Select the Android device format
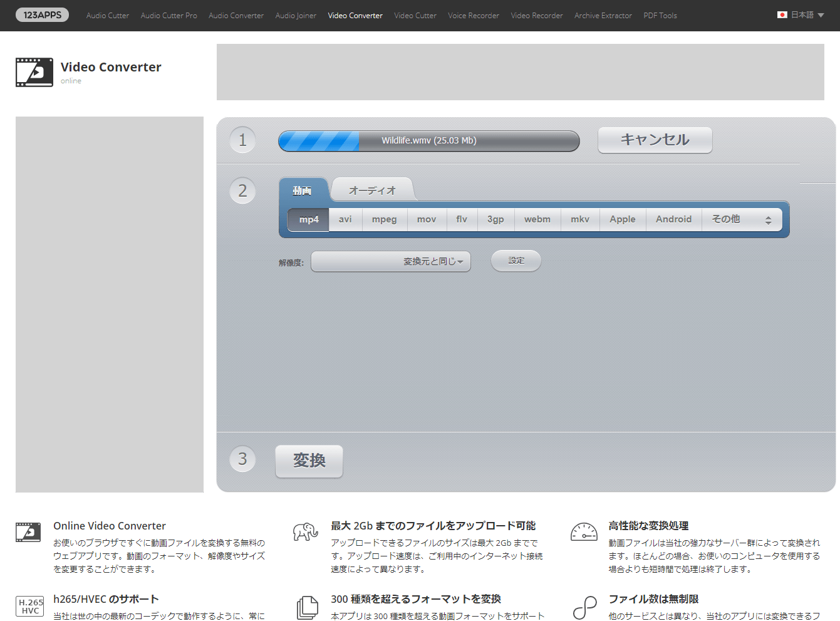 click(674, 219)
